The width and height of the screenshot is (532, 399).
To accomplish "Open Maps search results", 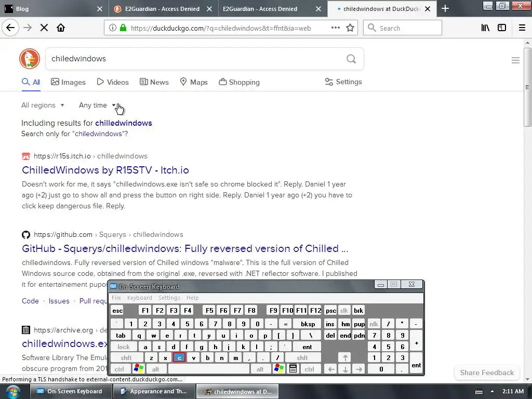I will click(x=194, y=82).
